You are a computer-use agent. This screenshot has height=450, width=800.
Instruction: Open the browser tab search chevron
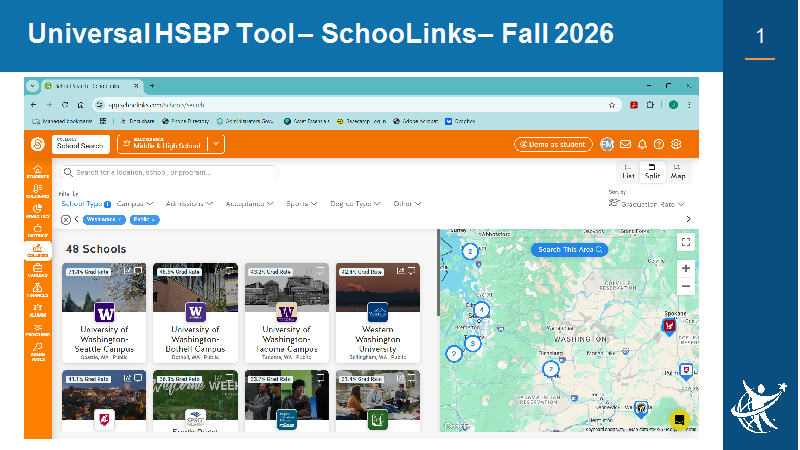click(x=32, y=86)
